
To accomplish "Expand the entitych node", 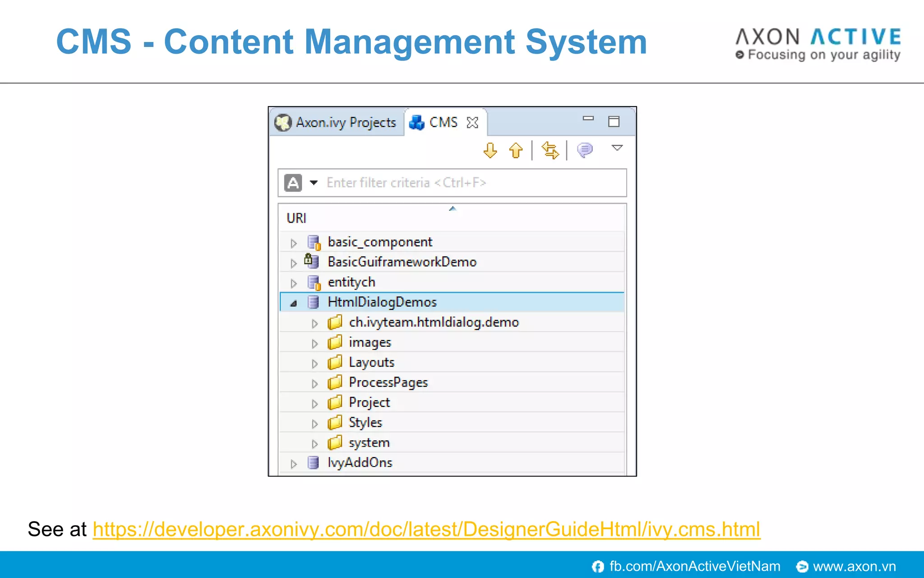I will coord(294,284).
